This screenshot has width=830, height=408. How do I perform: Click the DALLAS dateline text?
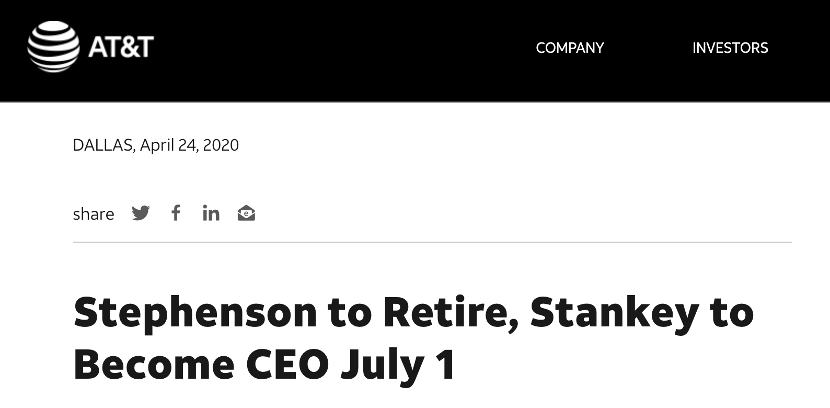coord(103,145)
